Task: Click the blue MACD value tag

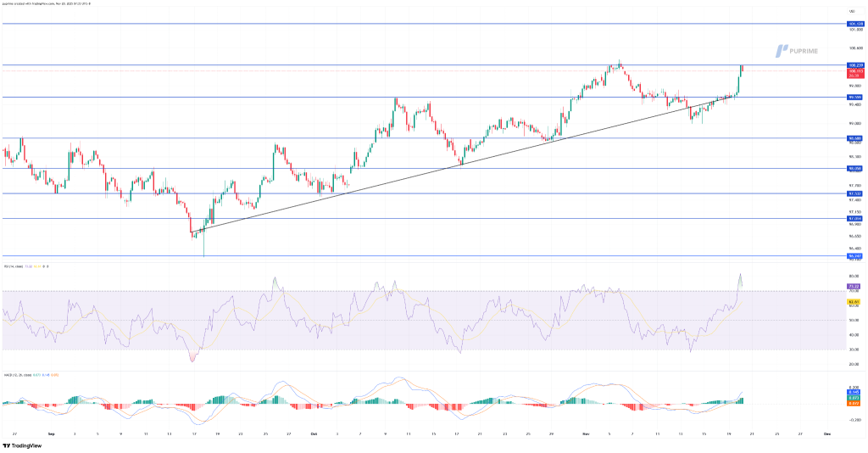Action: [855, 392]
